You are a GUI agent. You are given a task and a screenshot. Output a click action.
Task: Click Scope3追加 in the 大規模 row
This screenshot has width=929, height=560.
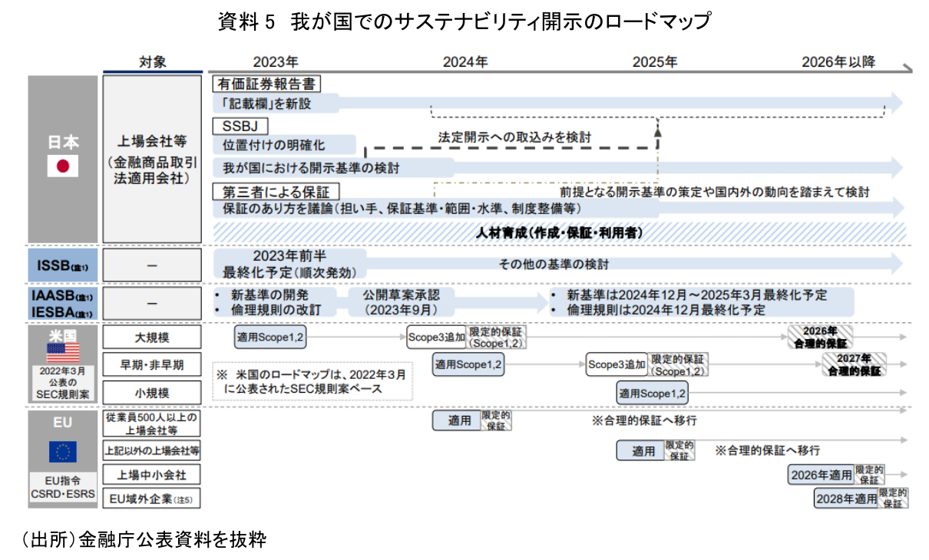tap(436, 337)
